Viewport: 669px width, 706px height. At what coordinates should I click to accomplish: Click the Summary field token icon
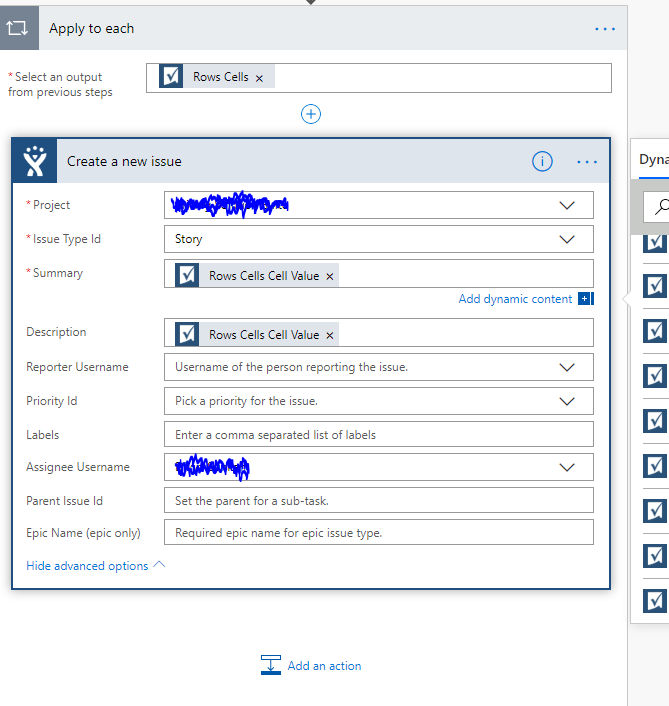[x=187, y=275]
